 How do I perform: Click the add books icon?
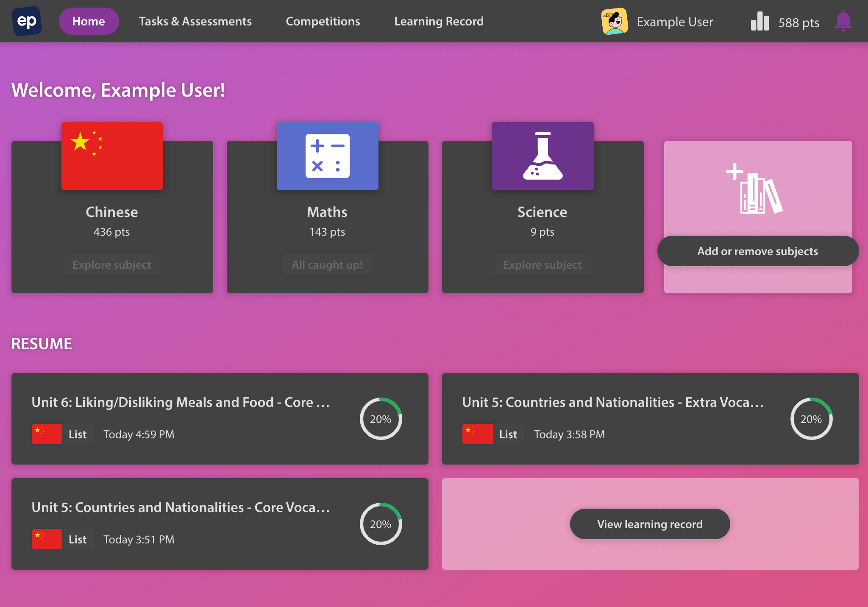click(754, 189)
